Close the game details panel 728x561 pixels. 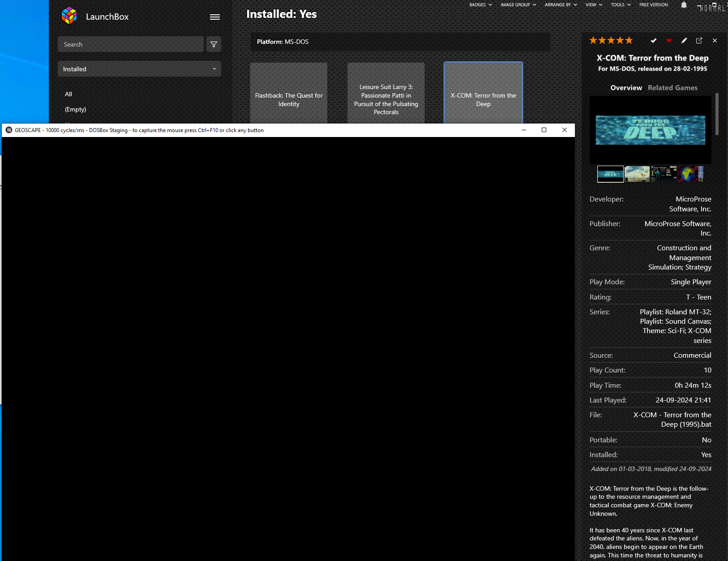pyautogui.click(x=715, y=41)
